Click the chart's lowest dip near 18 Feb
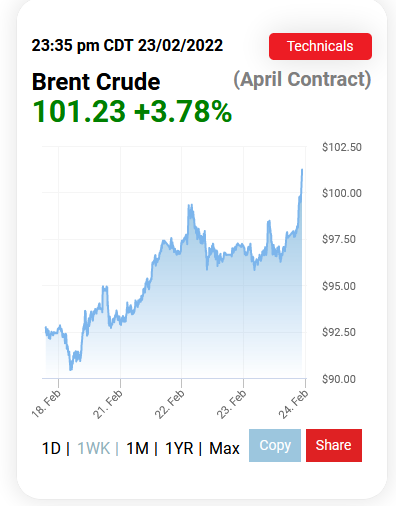This screenshot has width=396, height=506. click(x=71, y=369)
